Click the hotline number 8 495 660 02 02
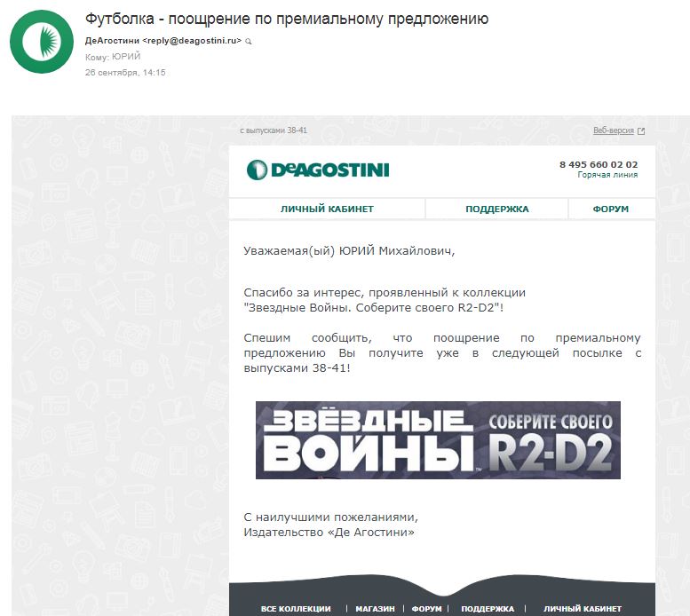The height and width of the screenshot is (616, 690). click(599, 164)
